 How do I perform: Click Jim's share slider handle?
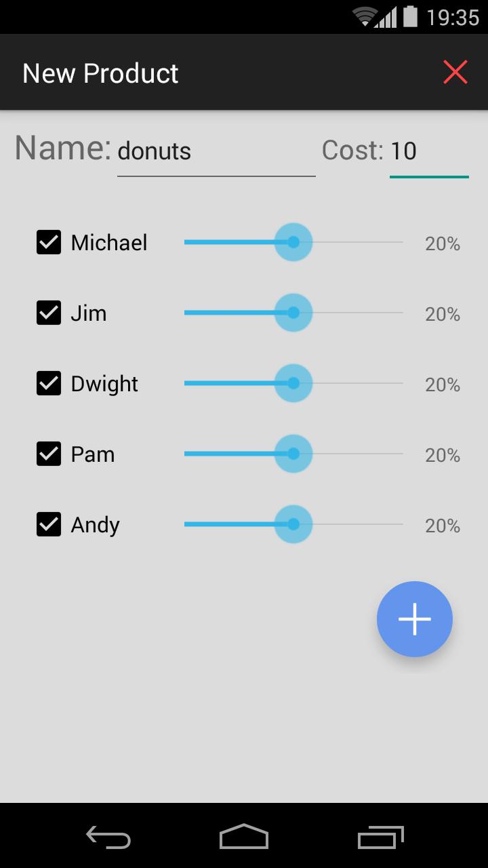[x=293, y=313]
